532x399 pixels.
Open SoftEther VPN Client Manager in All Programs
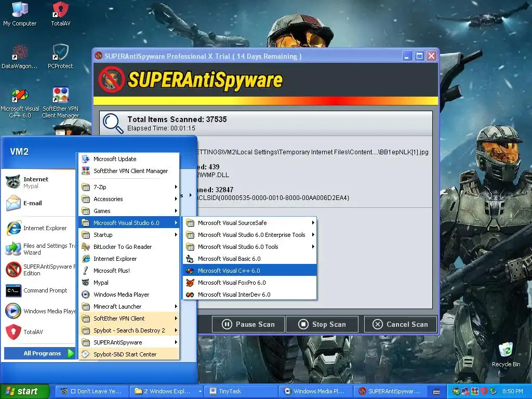129,171
